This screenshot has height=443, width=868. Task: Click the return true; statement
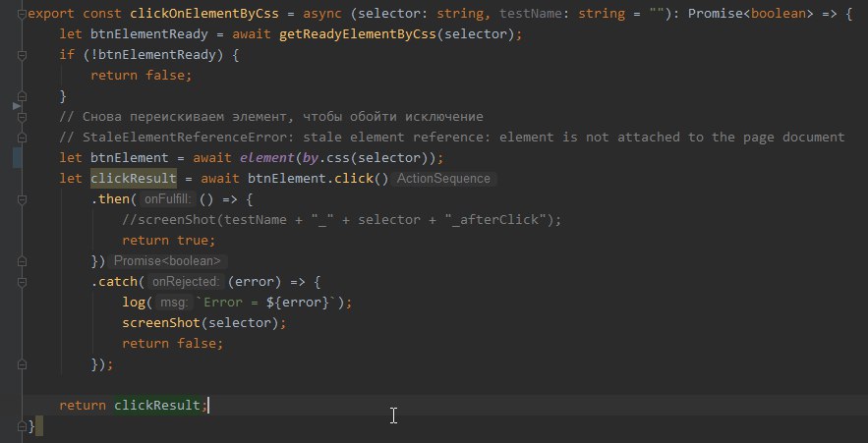(169, 240)
